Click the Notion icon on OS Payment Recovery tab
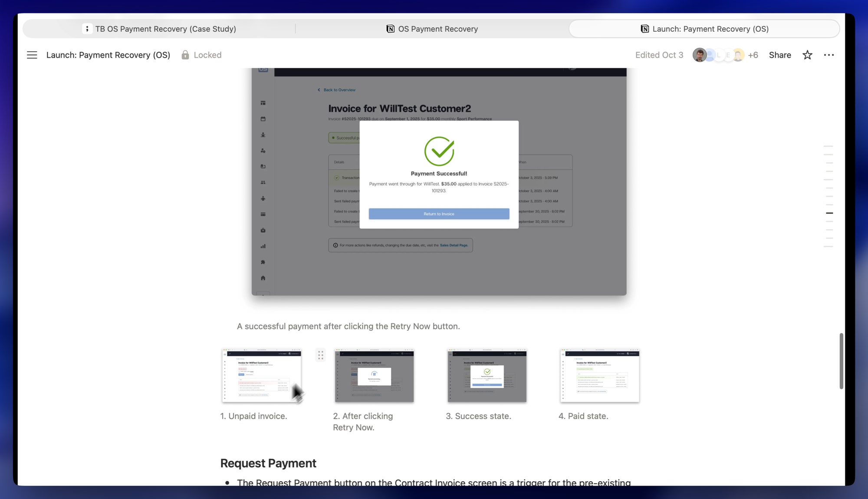 [390, 29]
